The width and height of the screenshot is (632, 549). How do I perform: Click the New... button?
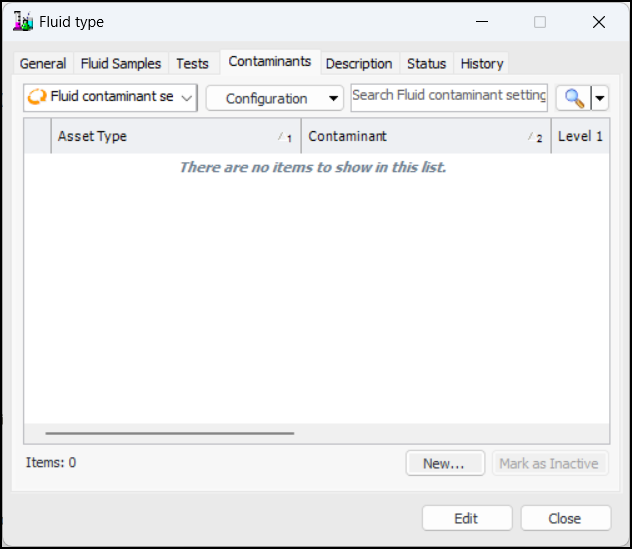[445, 463]
